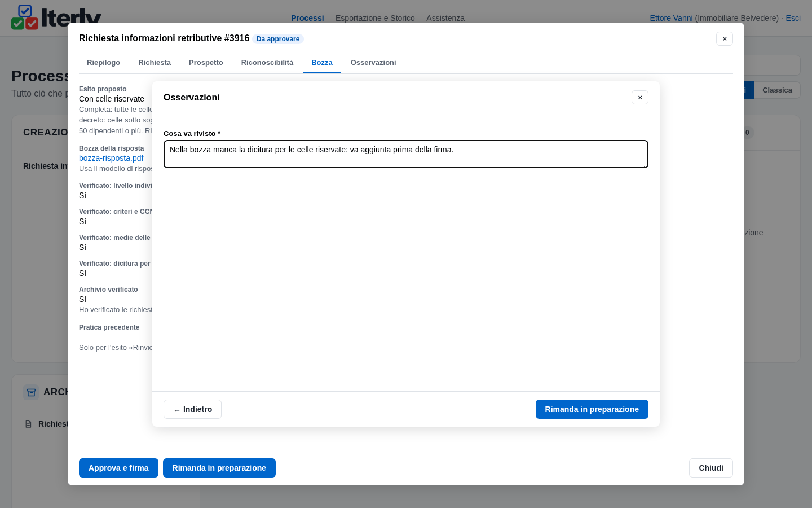Select the Bozza tab

(322, 63)
